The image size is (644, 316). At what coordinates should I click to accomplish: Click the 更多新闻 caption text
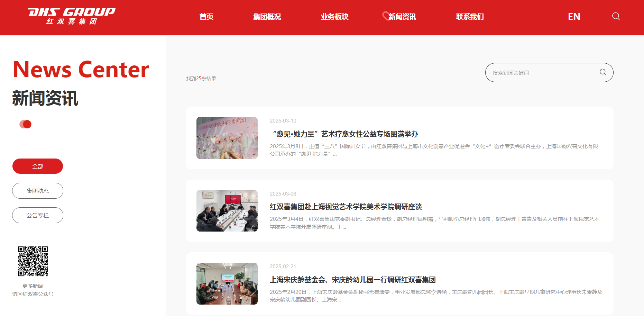coord(33,286)
